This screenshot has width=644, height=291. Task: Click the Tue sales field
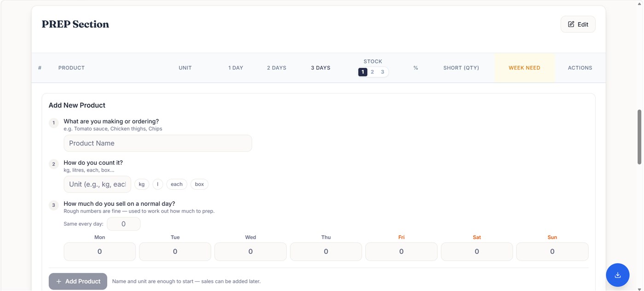175,252
